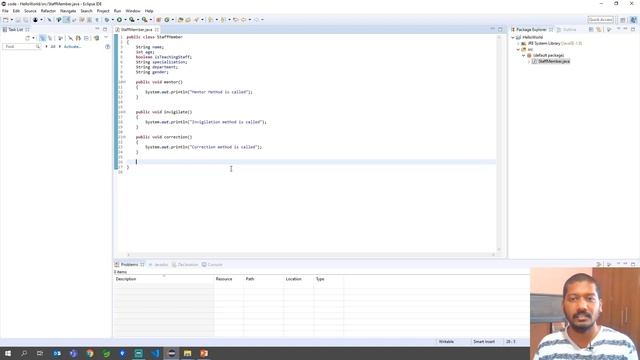Click the Open Type toolbar icon

180,20
